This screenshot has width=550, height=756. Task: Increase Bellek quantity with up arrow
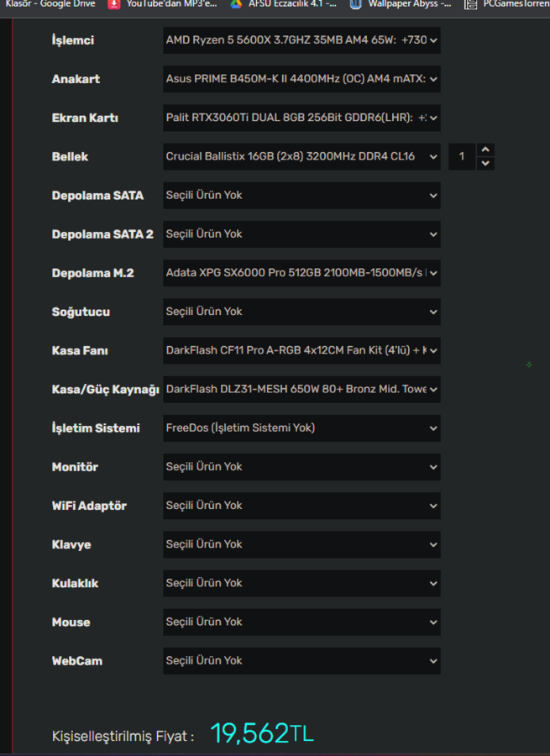[485, 150]
